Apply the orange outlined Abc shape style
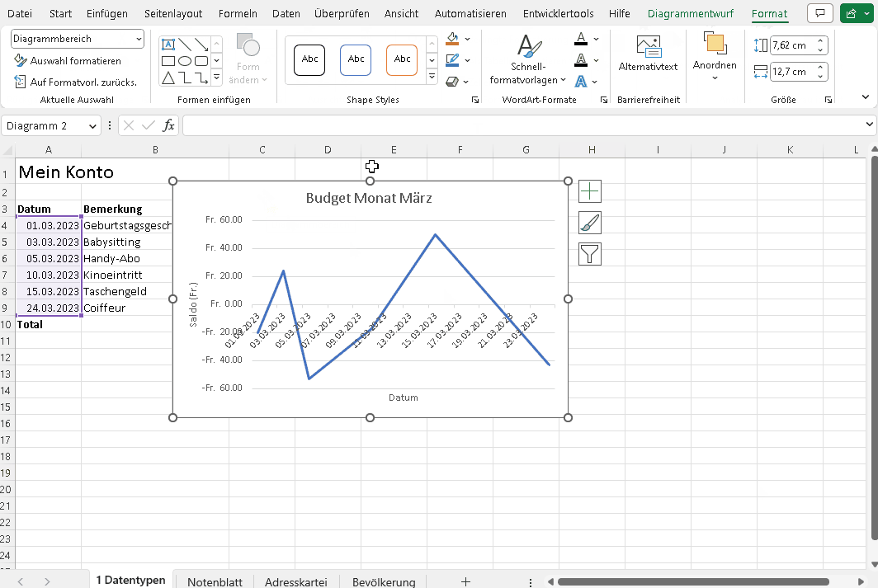Screen dimensions: 878x588 [x=402, y=59]
